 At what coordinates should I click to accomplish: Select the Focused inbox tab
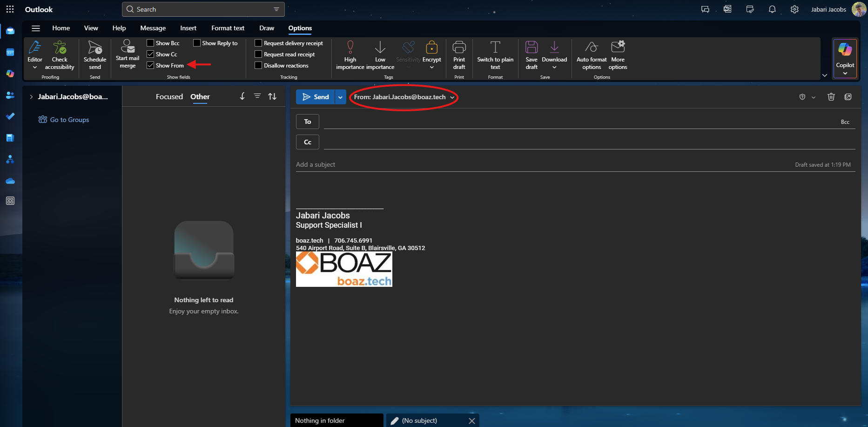click(x=169, y=96)
